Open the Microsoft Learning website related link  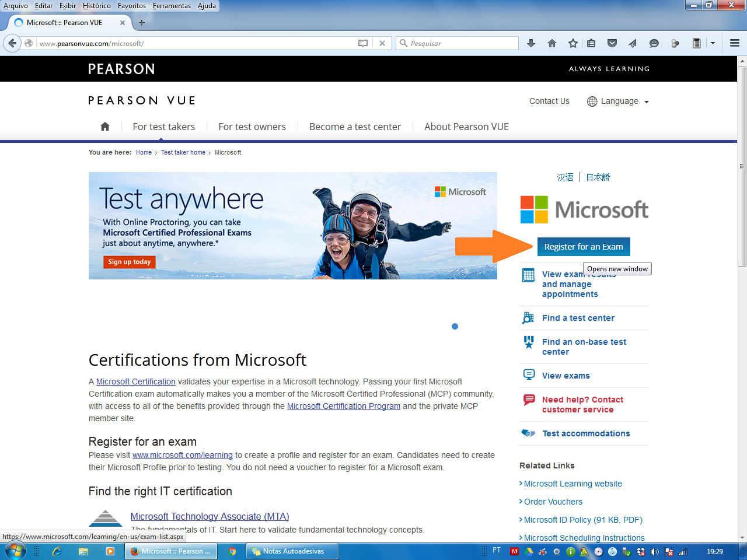pyautogui.click(x=573, y=484)
